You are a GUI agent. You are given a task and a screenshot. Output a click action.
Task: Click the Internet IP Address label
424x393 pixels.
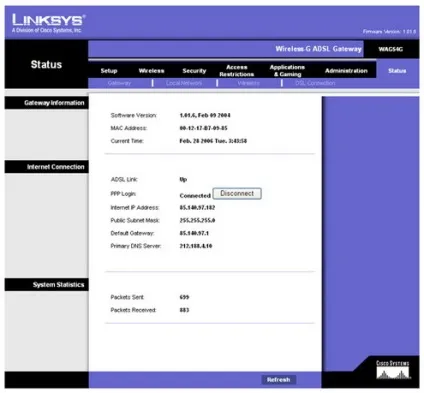135,208
